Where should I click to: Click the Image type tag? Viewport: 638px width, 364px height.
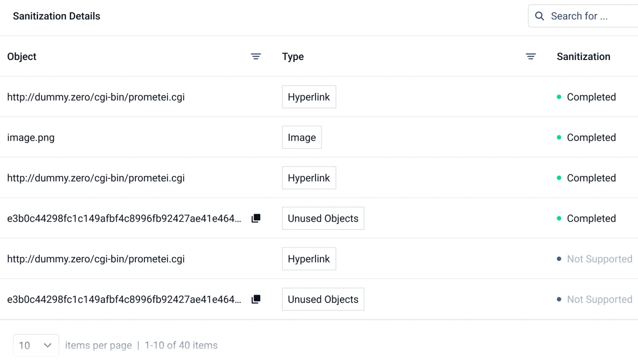(x=302, y=138)
